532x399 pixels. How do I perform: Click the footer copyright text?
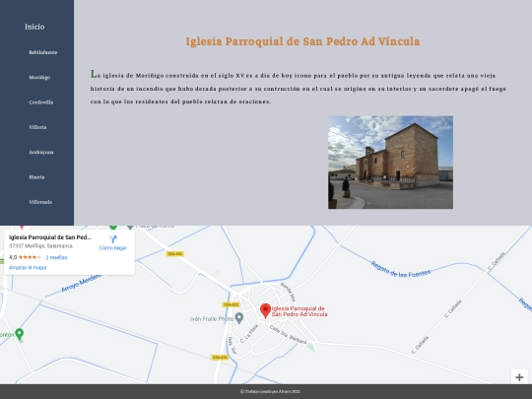tap(270, 391)
